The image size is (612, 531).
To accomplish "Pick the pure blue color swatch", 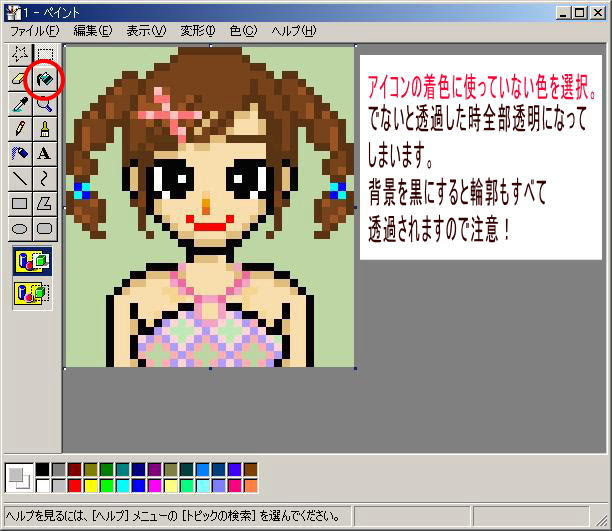I will tap(139, 485).
